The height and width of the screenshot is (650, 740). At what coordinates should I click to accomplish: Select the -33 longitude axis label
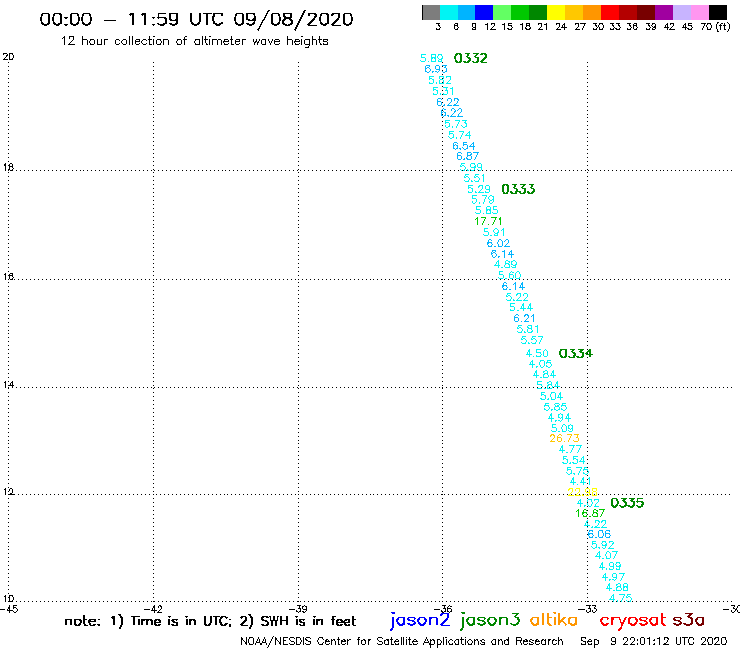point(588,609)
